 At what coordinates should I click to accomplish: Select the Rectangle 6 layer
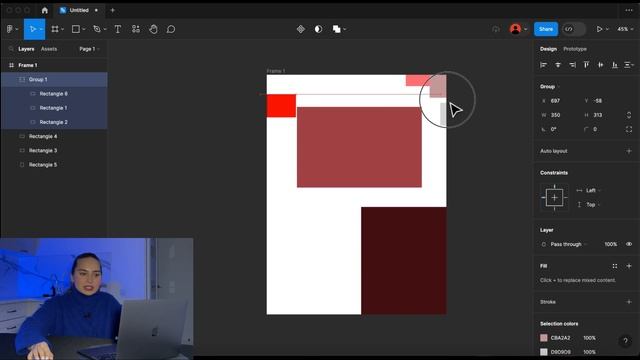click(x=54, y=94)
